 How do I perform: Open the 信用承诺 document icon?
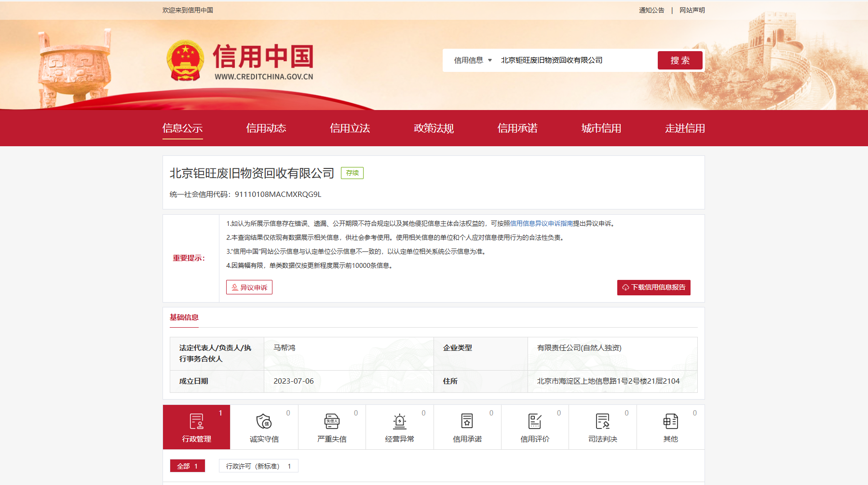tap(467, 421)
